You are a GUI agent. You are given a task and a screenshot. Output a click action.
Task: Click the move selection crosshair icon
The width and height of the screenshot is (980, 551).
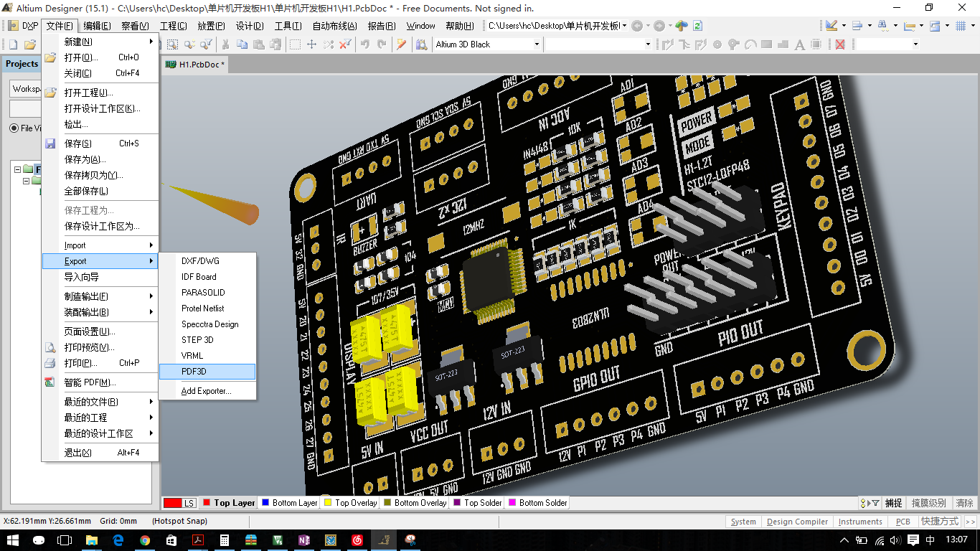click(311, 44)
